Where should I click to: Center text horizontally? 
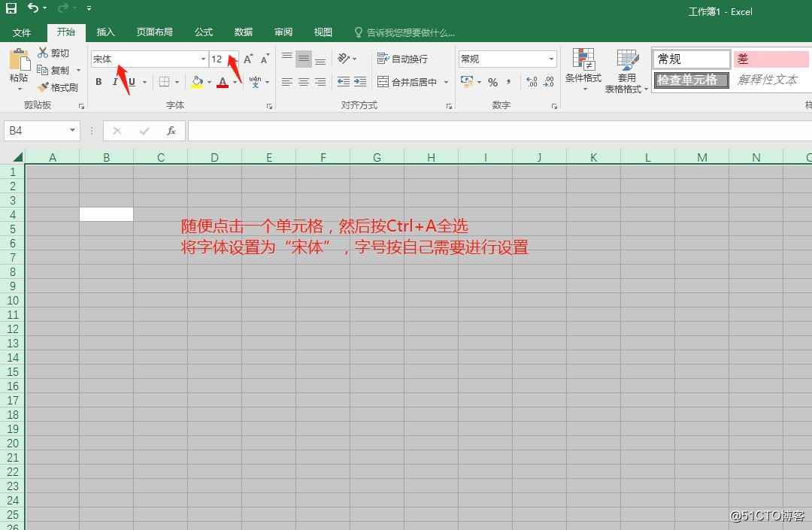point(304,82)
